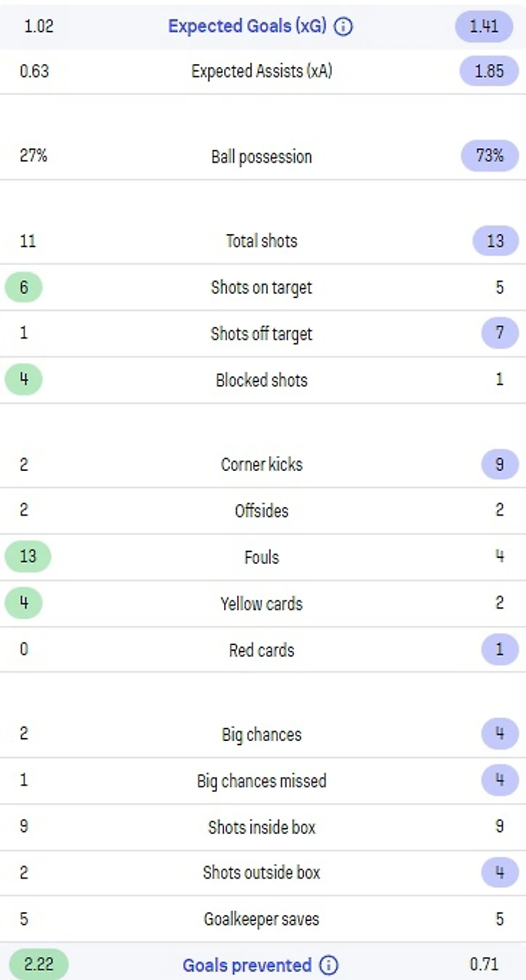This screenshot has width=526, height=980.
Task: Click the info icon beside Expected Goals (xG)
Action: (x=344, y=27)
